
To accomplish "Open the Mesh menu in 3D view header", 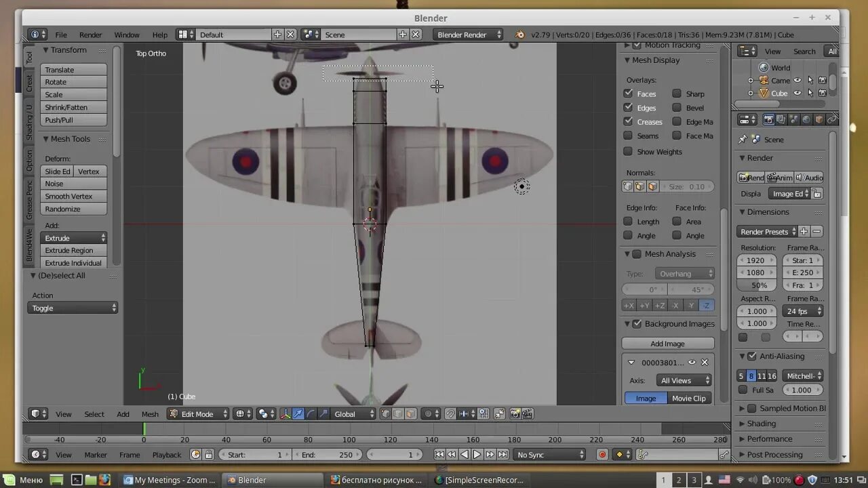I will 150,414.
